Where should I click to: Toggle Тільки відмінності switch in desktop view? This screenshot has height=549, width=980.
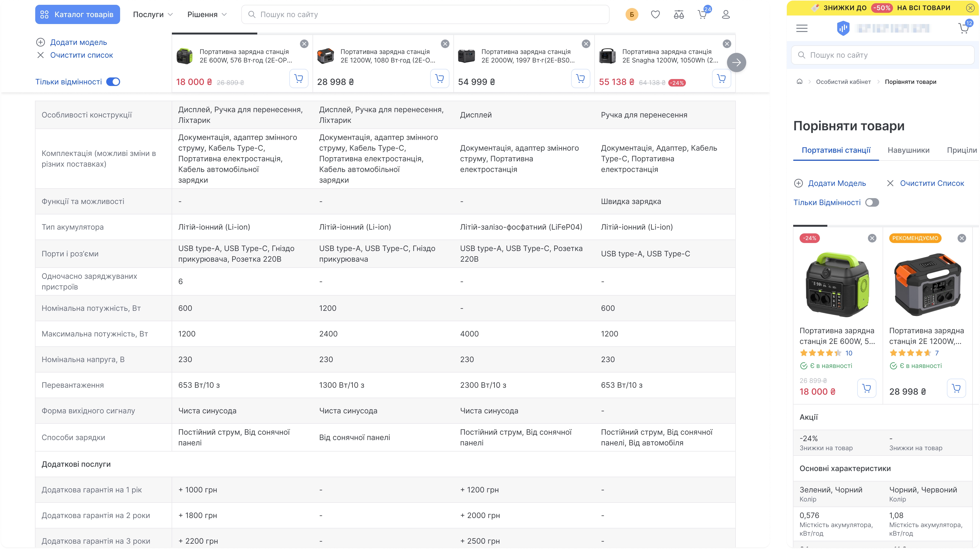tap(113, 82)
